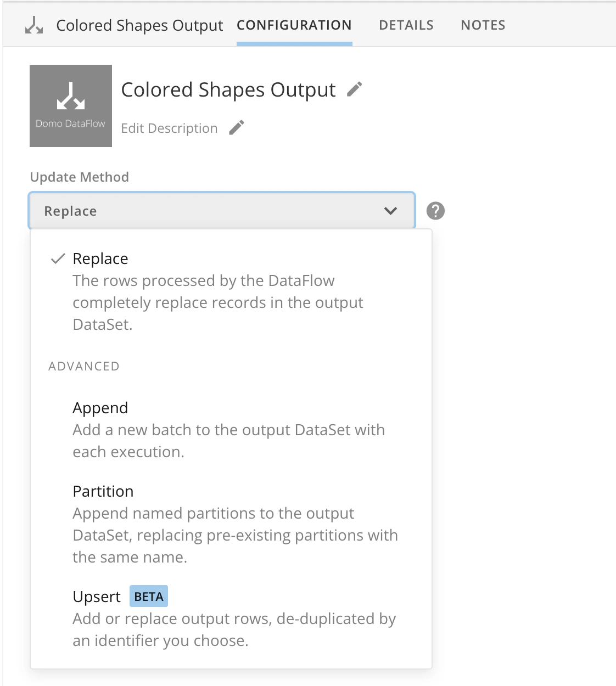Viewport: 616px width, 686px height.
Task: Open the Notes tab
Action: pos(483,25)
